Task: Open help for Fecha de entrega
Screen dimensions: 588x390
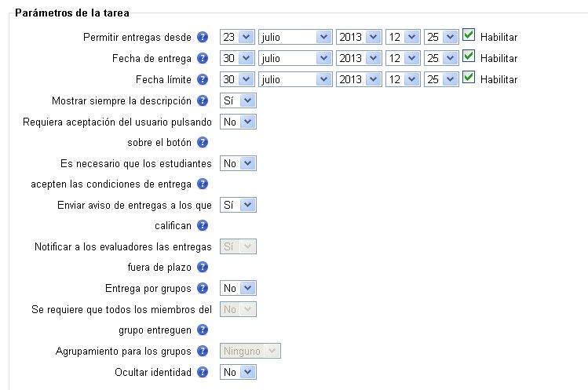Action: point(203,58)
